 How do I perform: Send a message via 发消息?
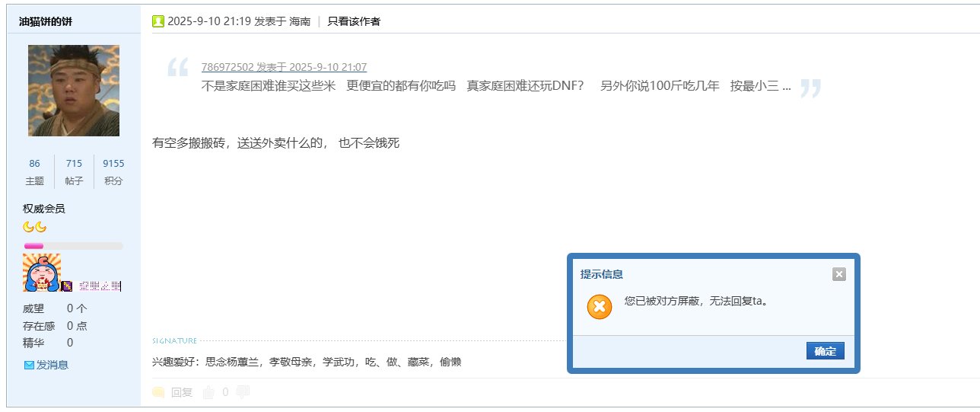(46, 365)
